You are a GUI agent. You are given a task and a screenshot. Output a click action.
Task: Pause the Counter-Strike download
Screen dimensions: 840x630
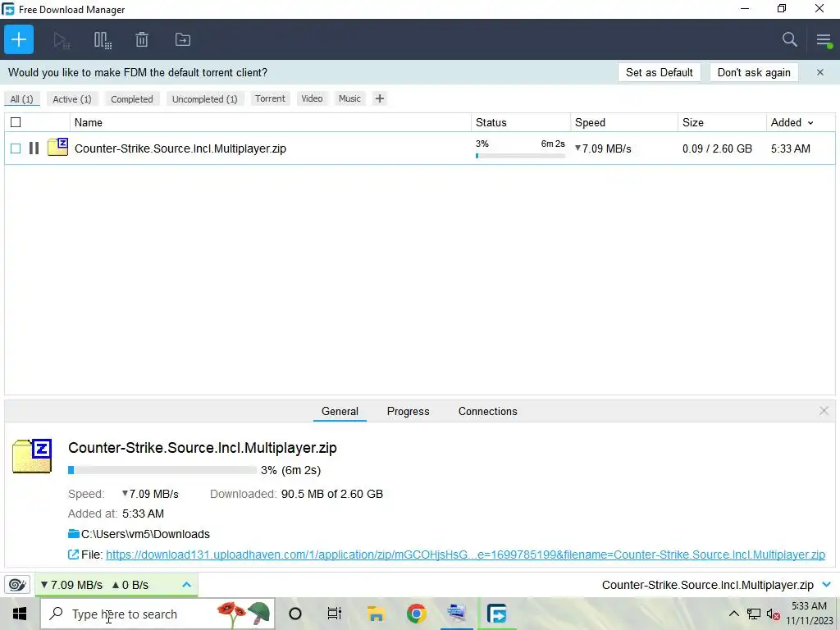pos(34,148)
